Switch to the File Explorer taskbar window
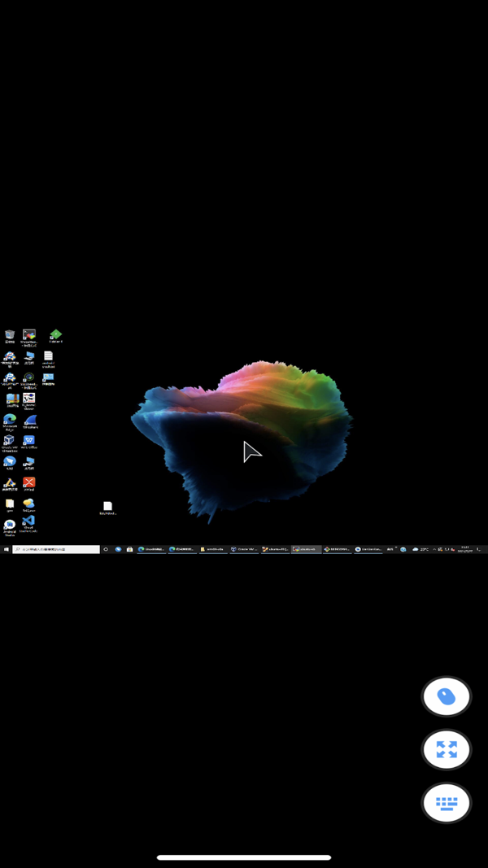 214,549
